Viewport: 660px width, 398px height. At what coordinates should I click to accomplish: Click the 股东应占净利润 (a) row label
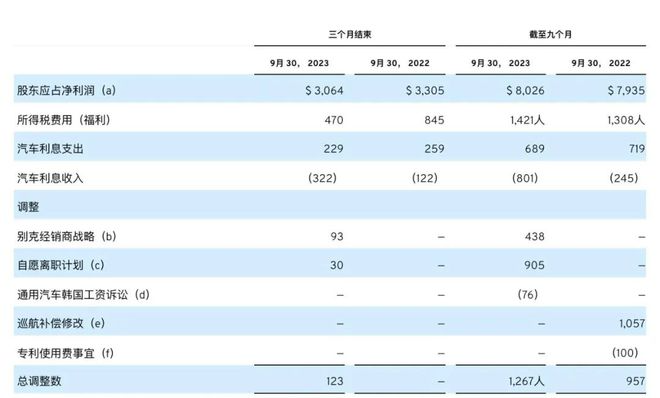(66, 90)
